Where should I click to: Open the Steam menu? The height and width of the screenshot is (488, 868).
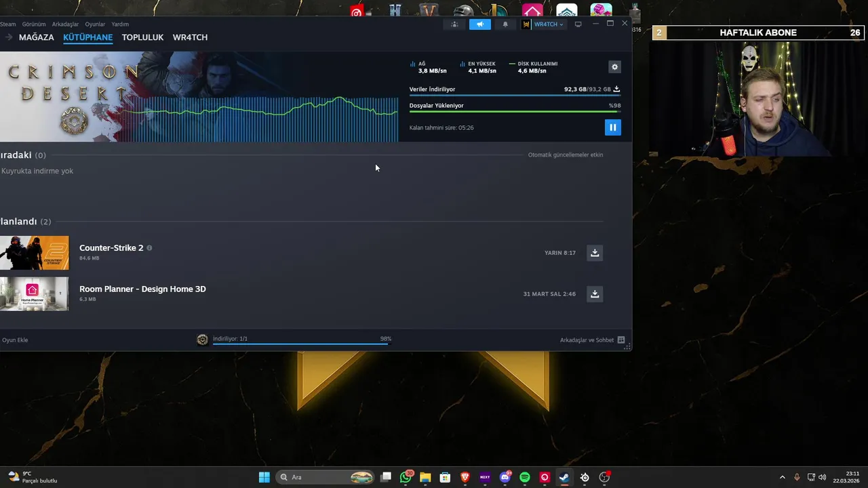(7, 24)
